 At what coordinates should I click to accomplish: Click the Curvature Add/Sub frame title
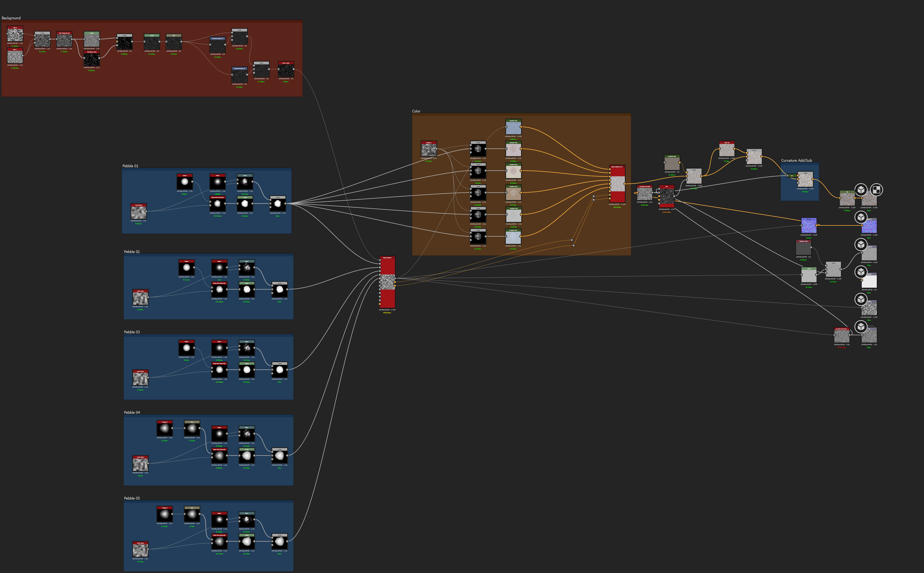[796, 161]
